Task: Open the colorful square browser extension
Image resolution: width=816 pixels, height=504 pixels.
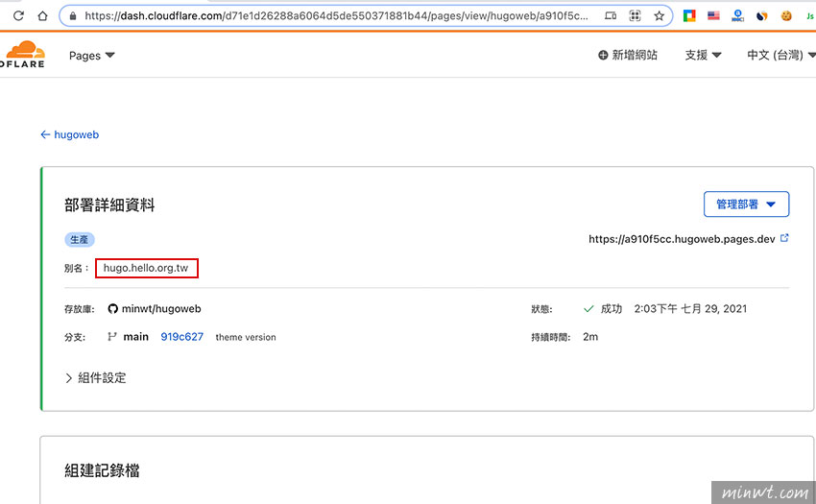Action: [x=689, y=15]
